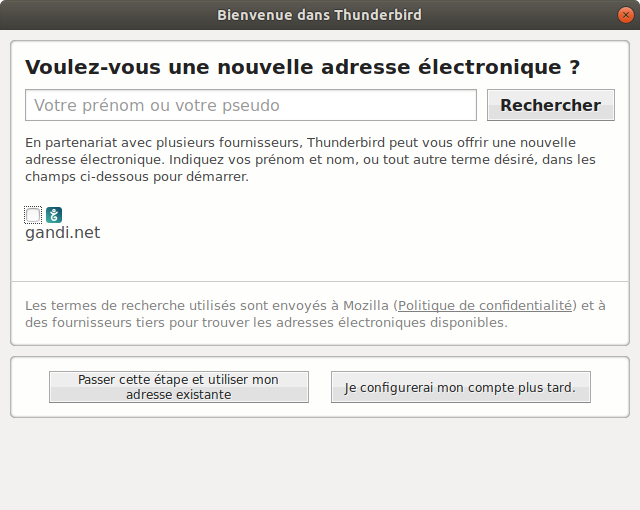Click the separator line above the privacy notice
640x510 pixels.
(x=320, y=281)
